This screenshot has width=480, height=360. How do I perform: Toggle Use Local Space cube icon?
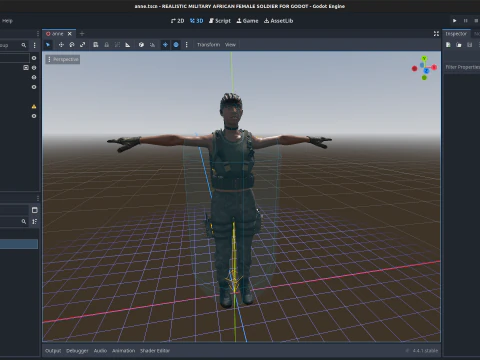[x=141, y=45]
